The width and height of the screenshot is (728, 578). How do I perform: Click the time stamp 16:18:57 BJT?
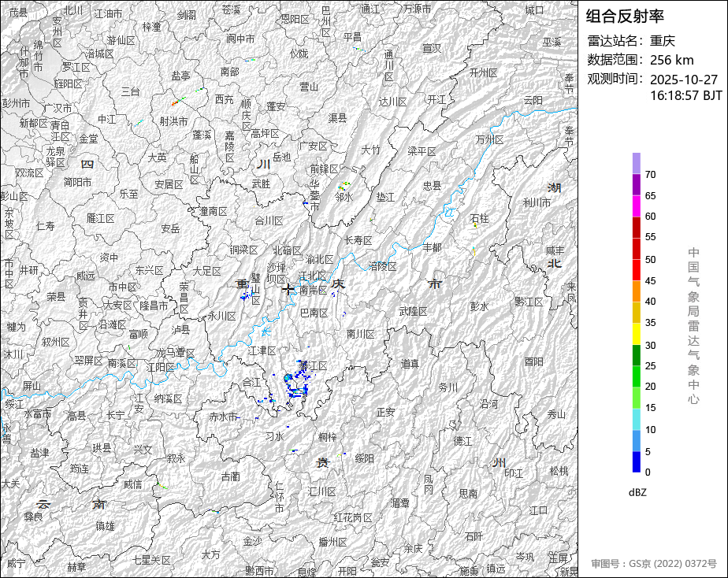pyautogui.click(x=686, y=95)
